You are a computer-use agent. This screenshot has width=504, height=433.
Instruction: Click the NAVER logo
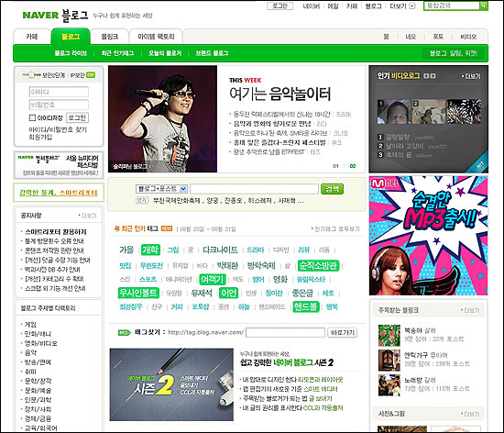[x=40, y=15]
